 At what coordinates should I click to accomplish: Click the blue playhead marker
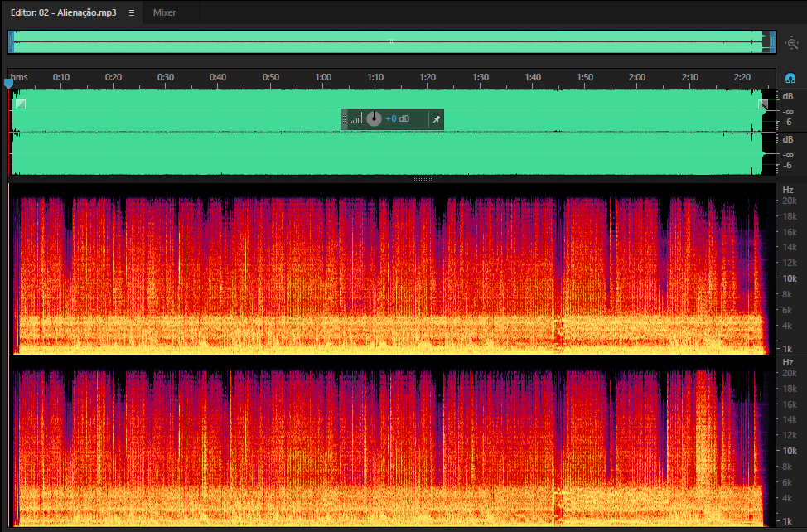click(8, 82)
